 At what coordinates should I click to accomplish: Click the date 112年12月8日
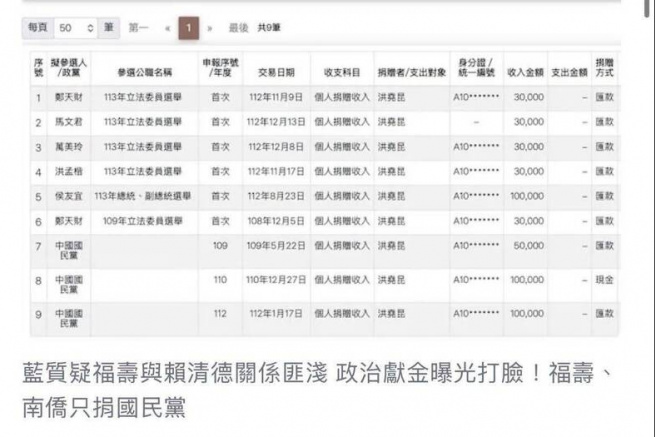click(x=276, y=147)
